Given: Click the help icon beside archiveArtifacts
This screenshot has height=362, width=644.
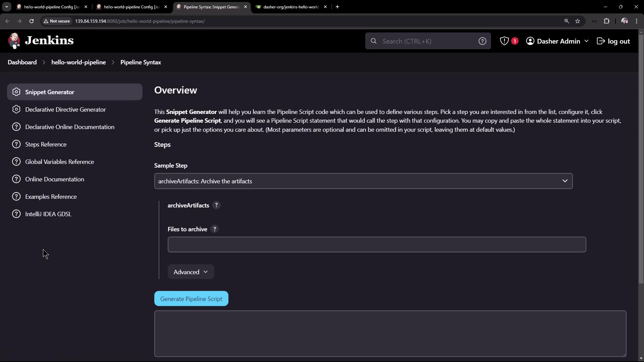Looking at the screenshot, I should click(216, 205).
